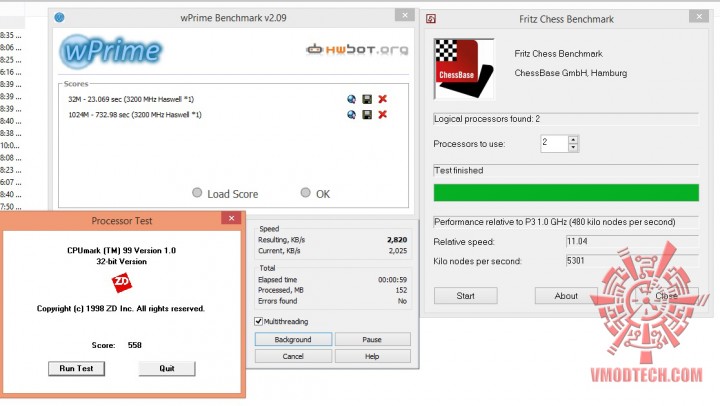Select the 32M - 23.069 sec score entry

[131, 99]
